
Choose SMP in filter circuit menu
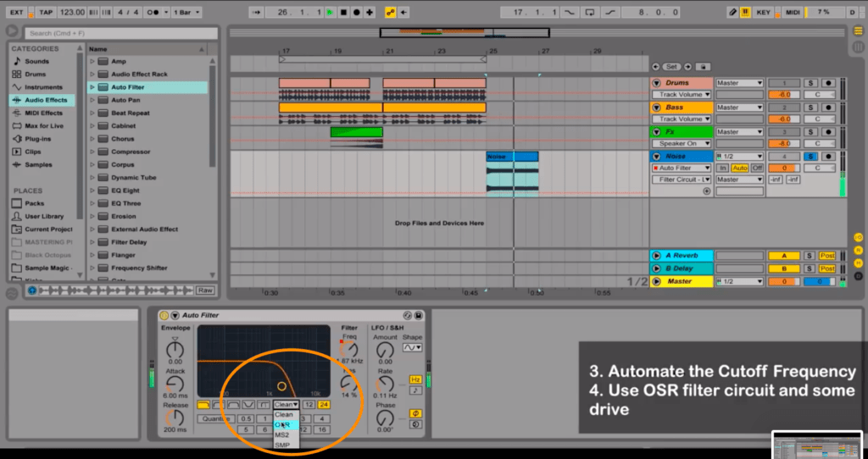point(287,445)
